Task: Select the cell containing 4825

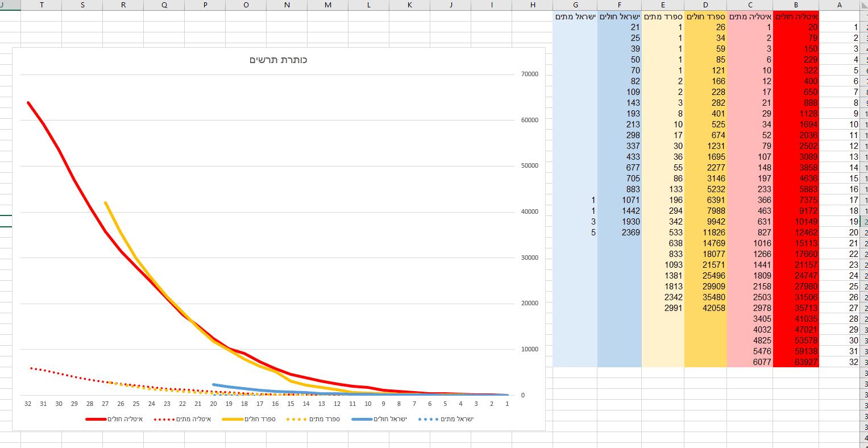Action: (x=750, y=341)
